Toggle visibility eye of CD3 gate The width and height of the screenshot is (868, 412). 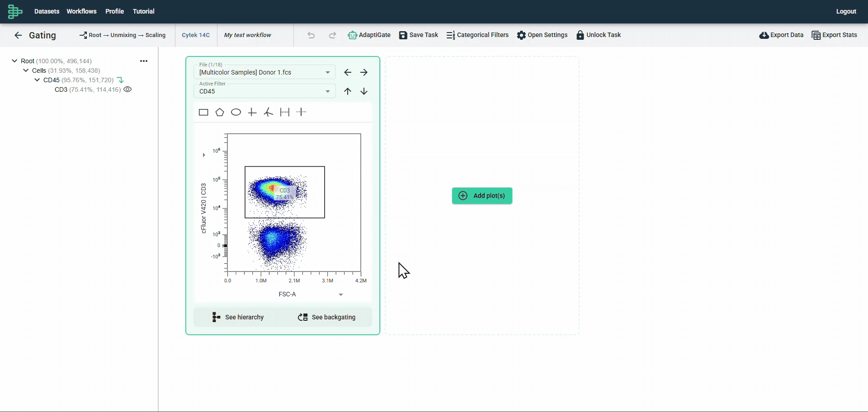pyautogui.click(x=128, y=89)
